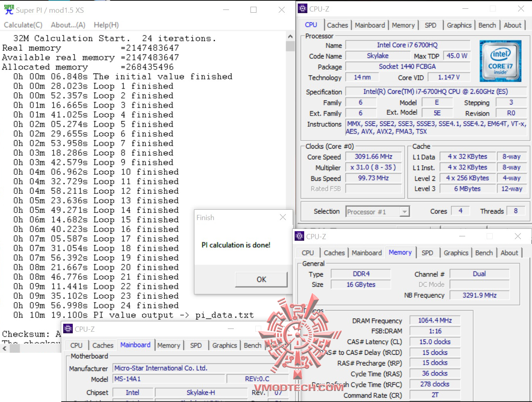Minimize the top CPU-Z CPU window

click(466, 8)
